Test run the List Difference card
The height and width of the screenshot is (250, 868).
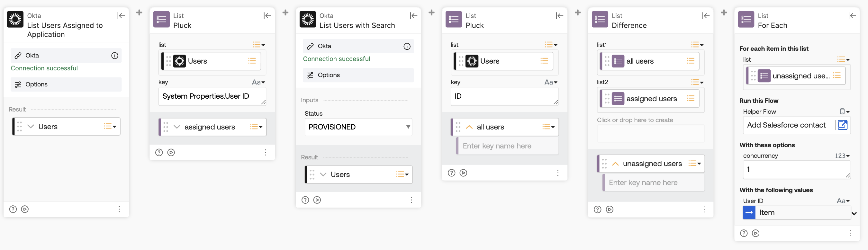point(610,210)
